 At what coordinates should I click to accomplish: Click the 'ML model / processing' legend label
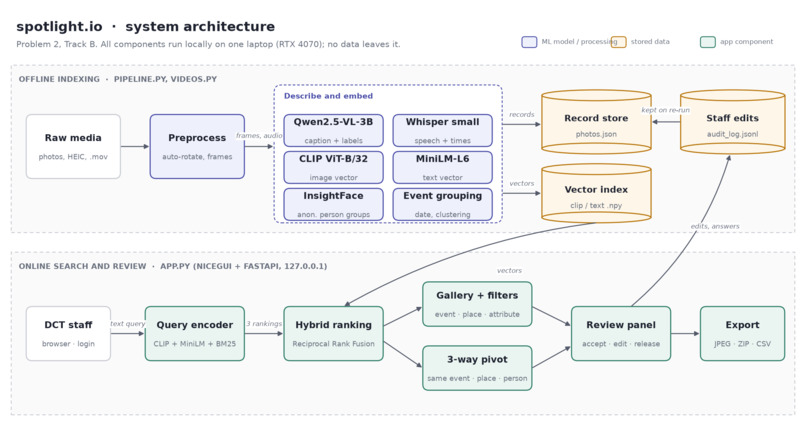(x=579, y=42)
